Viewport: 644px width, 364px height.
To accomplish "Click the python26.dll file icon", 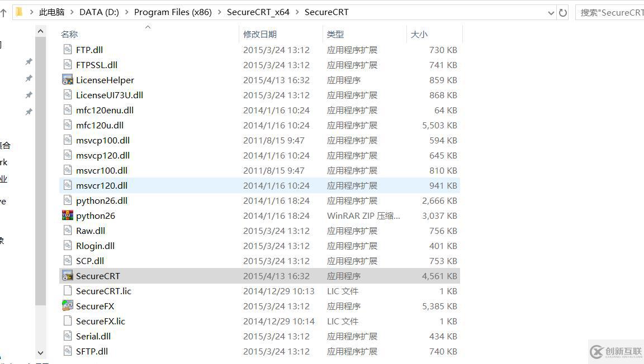I will pos(68,200).
